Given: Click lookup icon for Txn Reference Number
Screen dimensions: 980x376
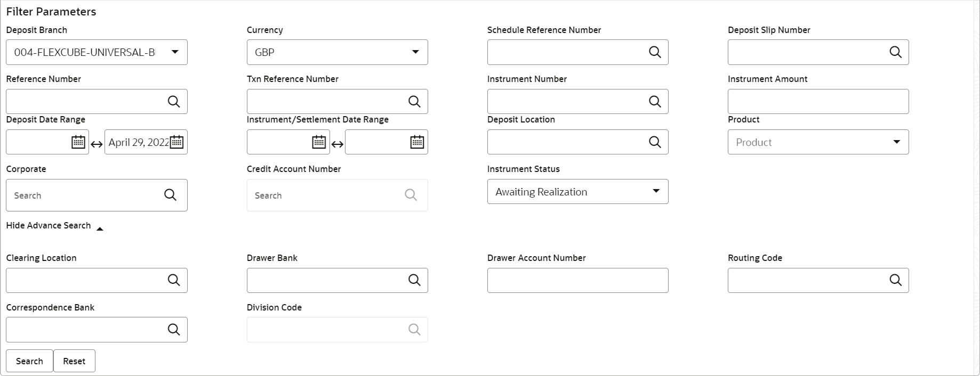Looking at the screenshot, I should (x=414, y=102).
